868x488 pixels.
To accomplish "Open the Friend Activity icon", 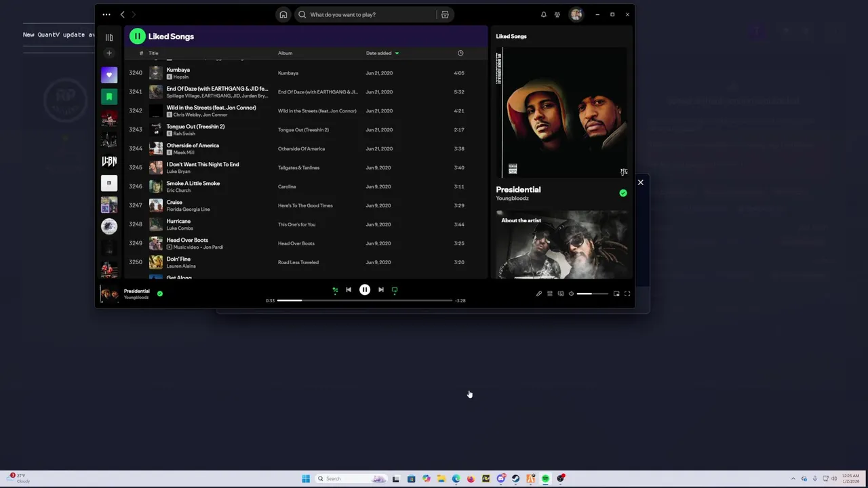I will click(557, 14).
